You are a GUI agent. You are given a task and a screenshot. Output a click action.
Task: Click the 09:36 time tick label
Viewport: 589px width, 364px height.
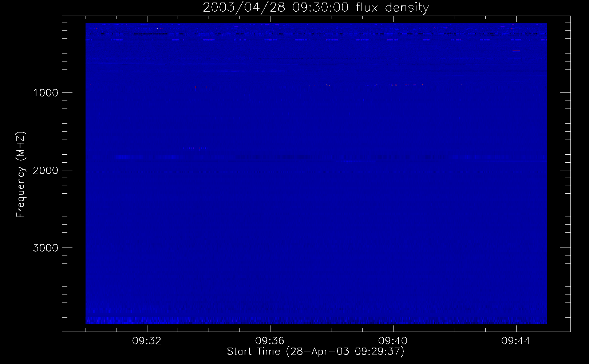[x=270, y=341]
